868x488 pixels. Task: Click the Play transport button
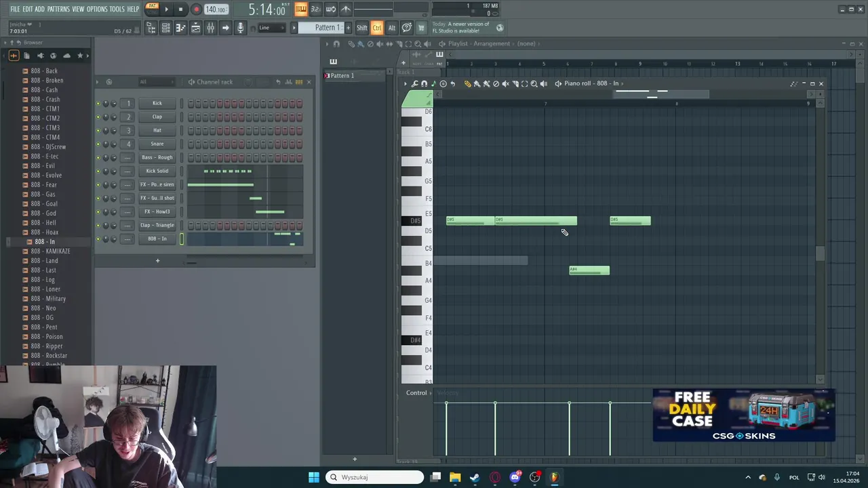[x=166, y=9]
